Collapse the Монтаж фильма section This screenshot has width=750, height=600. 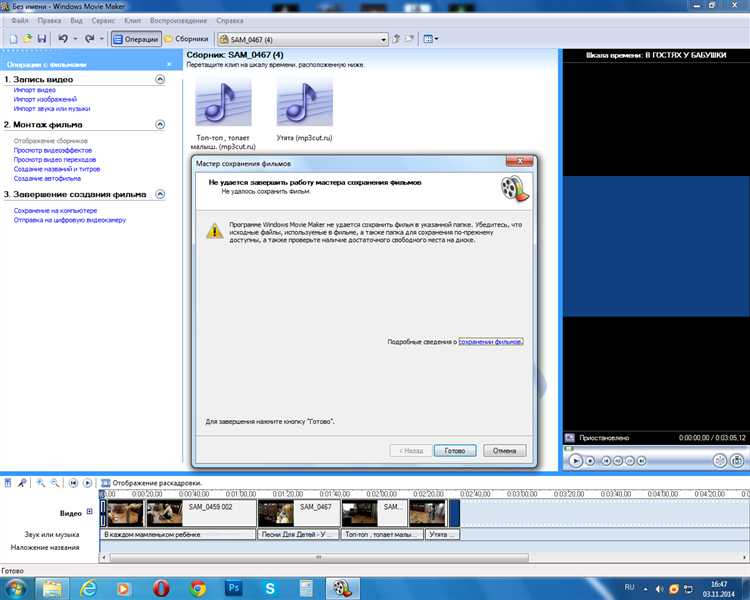tap(160, 124)
